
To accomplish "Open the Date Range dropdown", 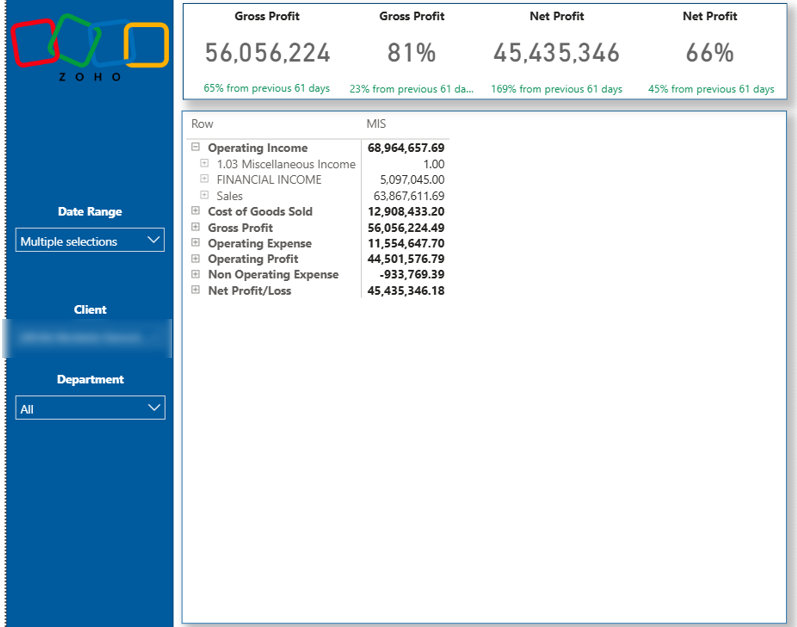I will coord(90,241).
